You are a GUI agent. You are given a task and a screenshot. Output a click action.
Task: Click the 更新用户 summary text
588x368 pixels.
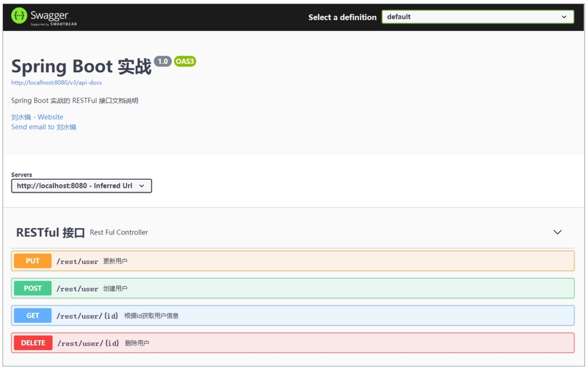(x=115, y=261)
